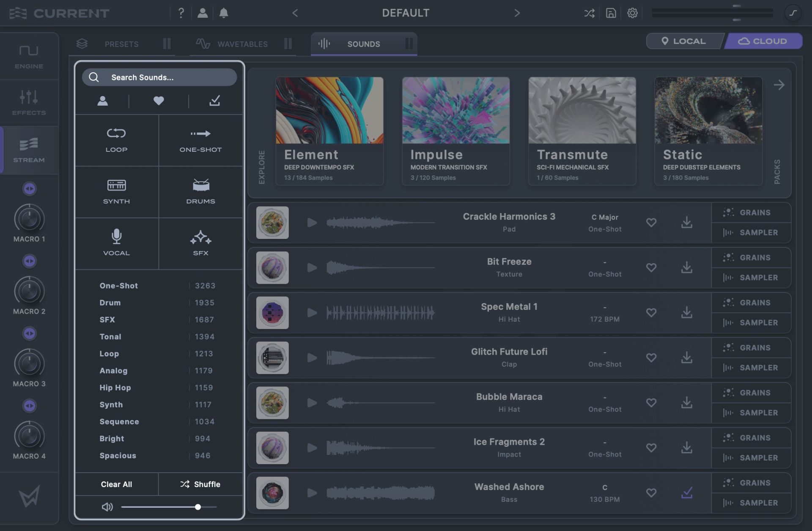Filter sounds by Synth category
The height and width of the screenshot is (531, 812).
tap(116, 192)
